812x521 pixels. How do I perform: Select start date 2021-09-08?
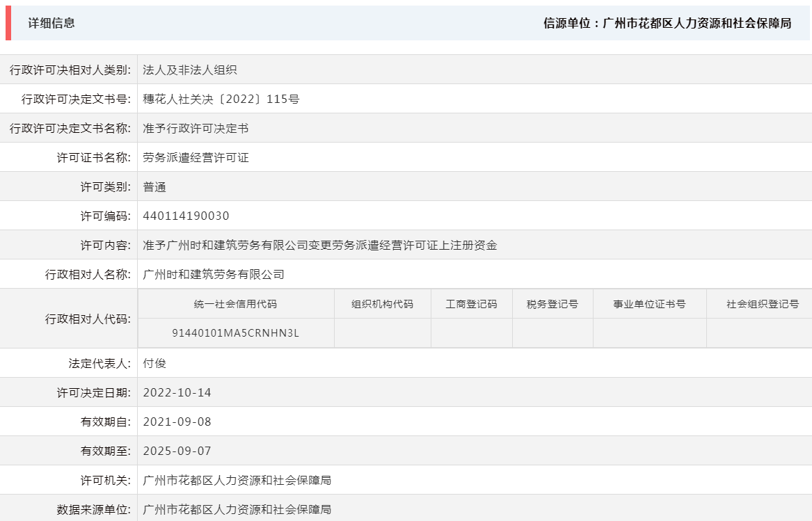pyautogui.click(x=177, y=422)
